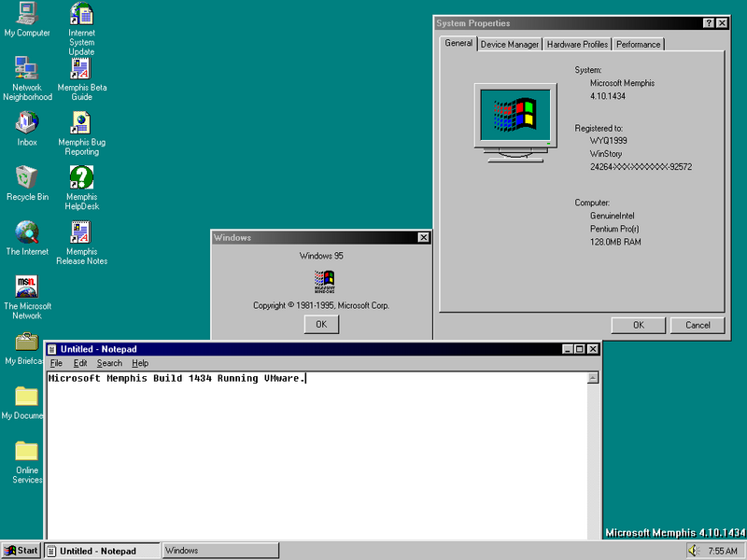The width and height of the screenshot is (747, 560).
Task: Select the Performance tab
Action: coord(638,44)
